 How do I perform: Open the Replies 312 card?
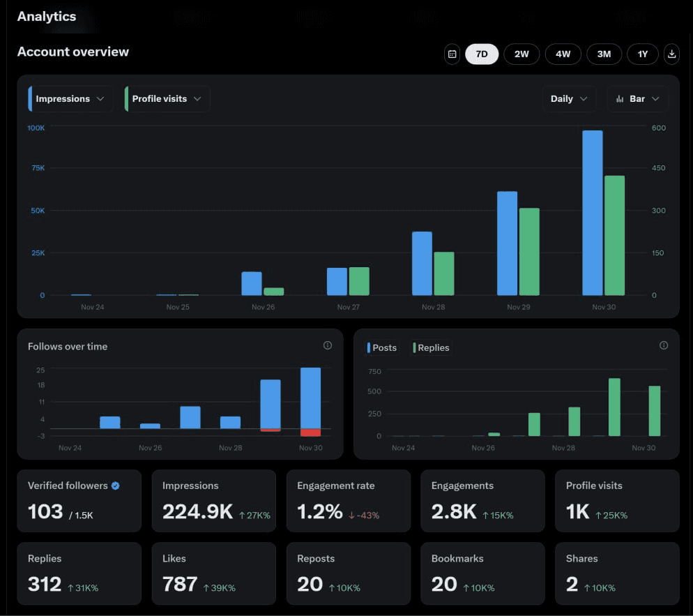pos(79,573)
